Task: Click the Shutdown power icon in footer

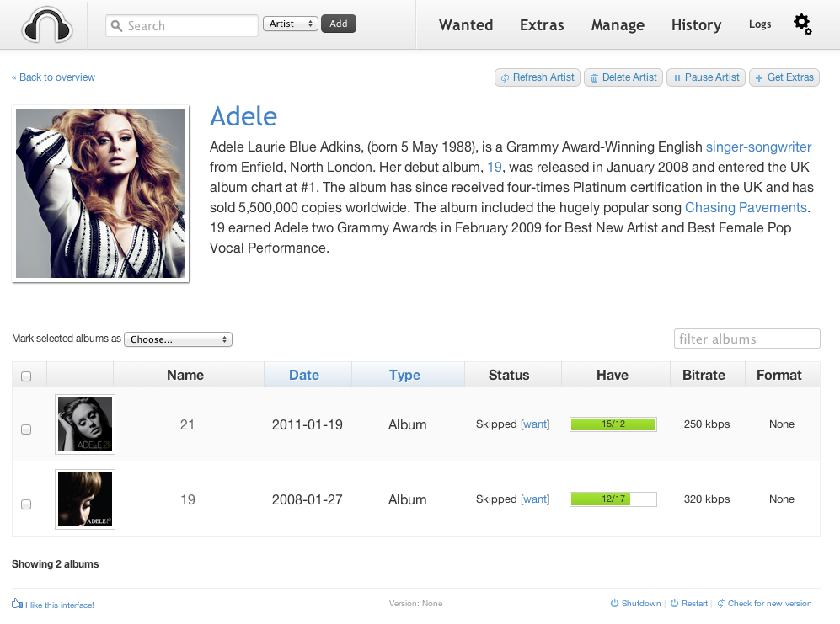Action: (614, 603)
